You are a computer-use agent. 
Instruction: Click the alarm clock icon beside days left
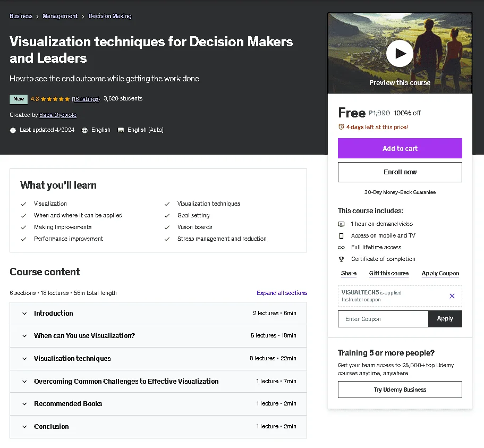341,127
